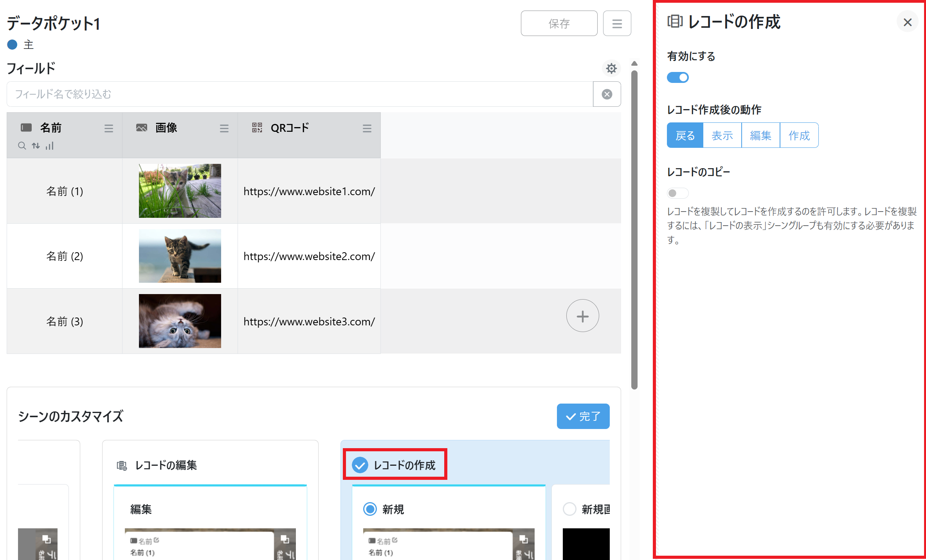
Task: Open hamburger menu beside the 保存 button
Action: coord(617,23)
